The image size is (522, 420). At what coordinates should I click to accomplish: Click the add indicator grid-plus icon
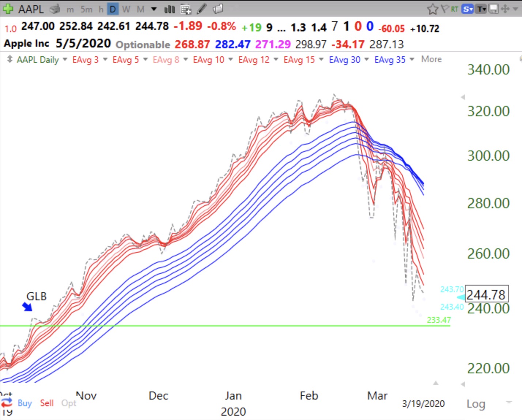pos(186,9)
